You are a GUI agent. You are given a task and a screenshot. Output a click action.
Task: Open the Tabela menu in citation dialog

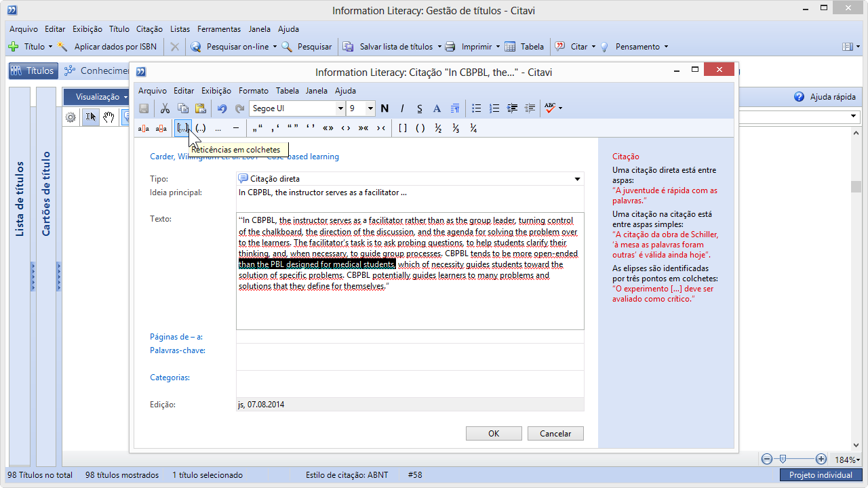click(x=288, y=91)
